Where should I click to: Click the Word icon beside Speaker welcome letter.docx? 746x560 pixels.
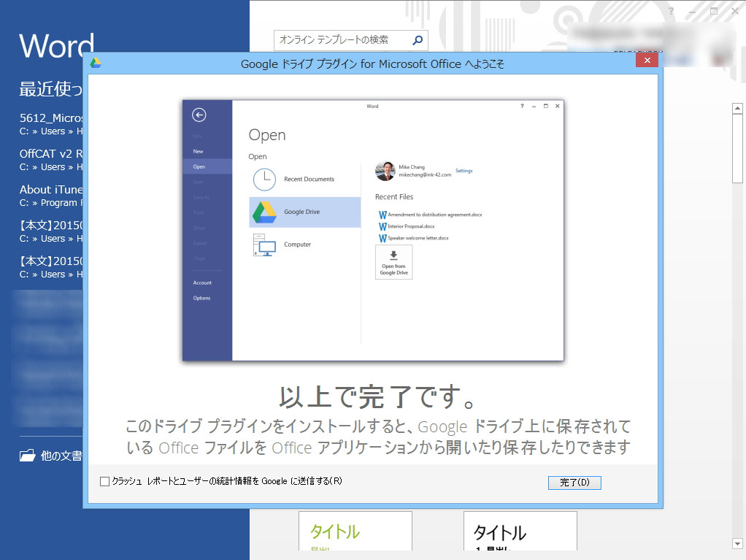point(381,238)
